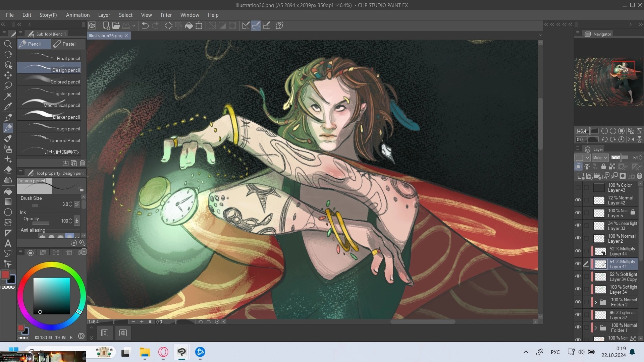Open Sub Tool palette menu
Viewport: 644px width, 362px height.
pos(20,33)
